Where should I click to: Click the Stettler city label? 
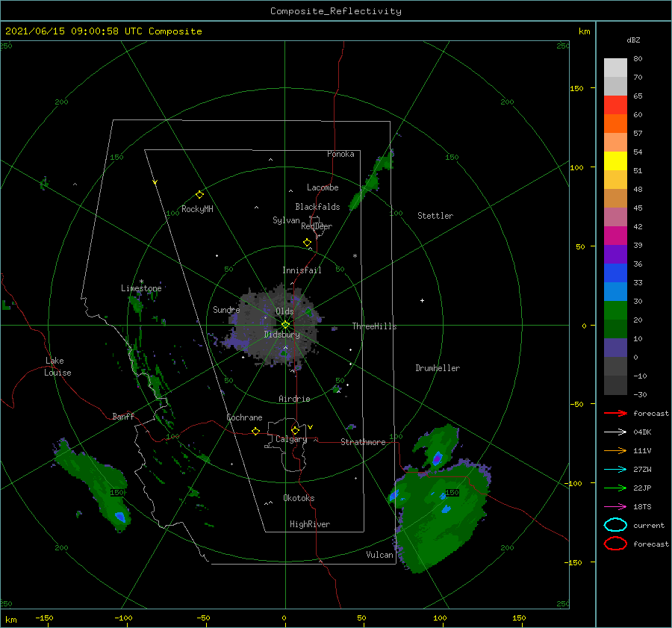[x=435, y=216]
